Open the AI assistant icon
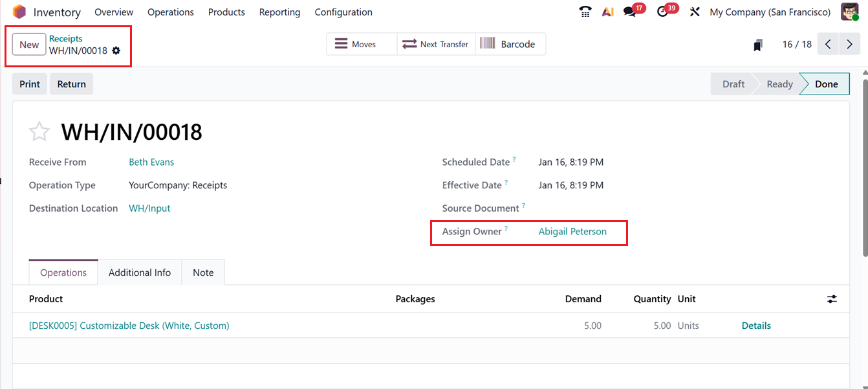Viewport: 868px width, 389px height. 607,12
